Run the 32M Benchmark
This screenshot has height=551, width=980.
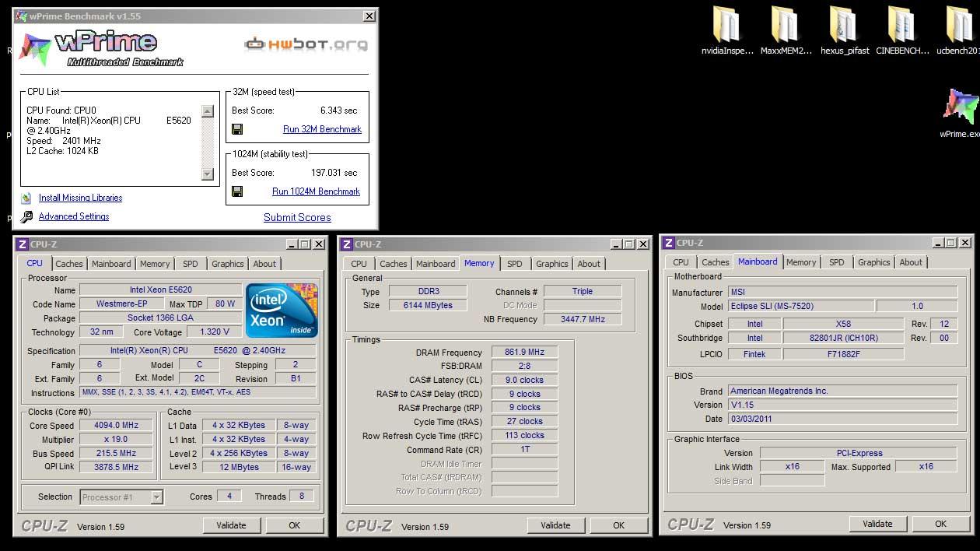(322, 129)
